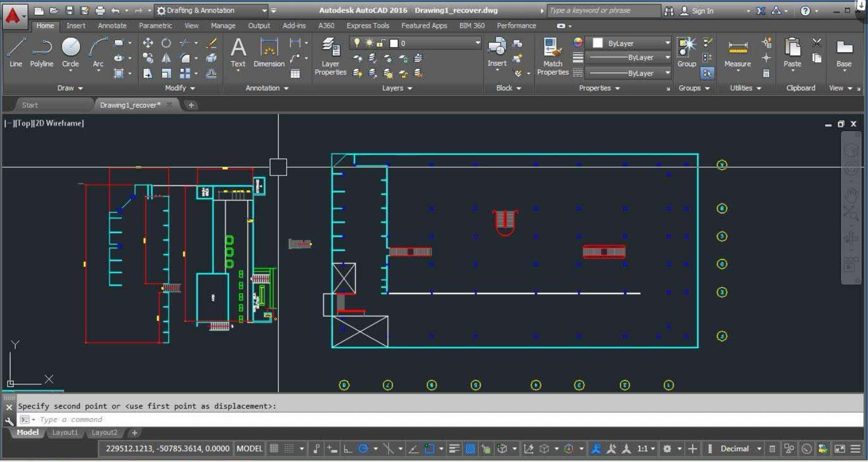This screenshot has width=868, height=462.
Task: Click the Move tool in Modify panel
Action: tap(148, 43)
